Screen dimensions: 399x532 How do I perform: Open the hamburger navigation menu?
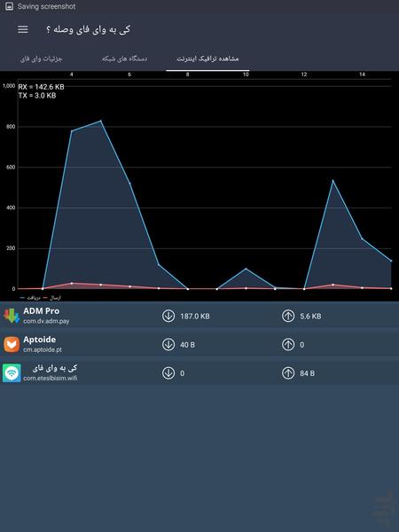click(23, 29)
